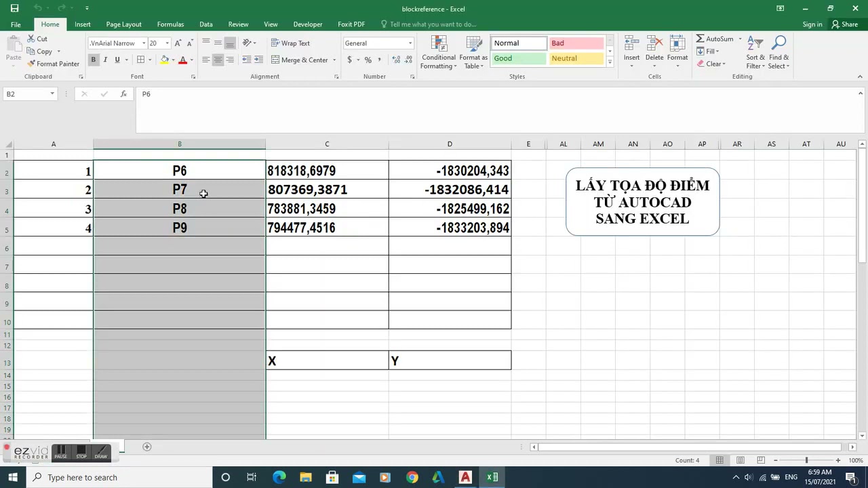868x488 pixels.
Task: Increase font size with the large A icon
Action: pyautogui.click(x=178, y=43)
